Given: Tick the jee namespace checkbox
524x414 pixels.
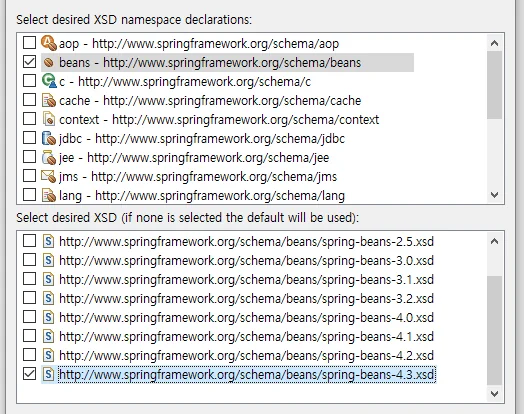Looking at the screenshot, I should (x=29, y=157).
